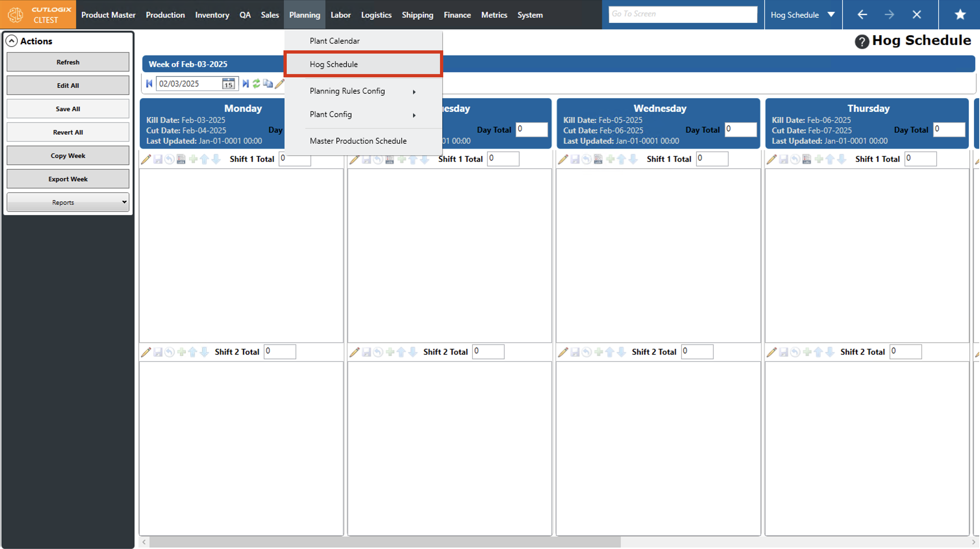This screenshot has width=980, height=549.
Task: Click the green refresh week icon
Action: coord(257,84)
